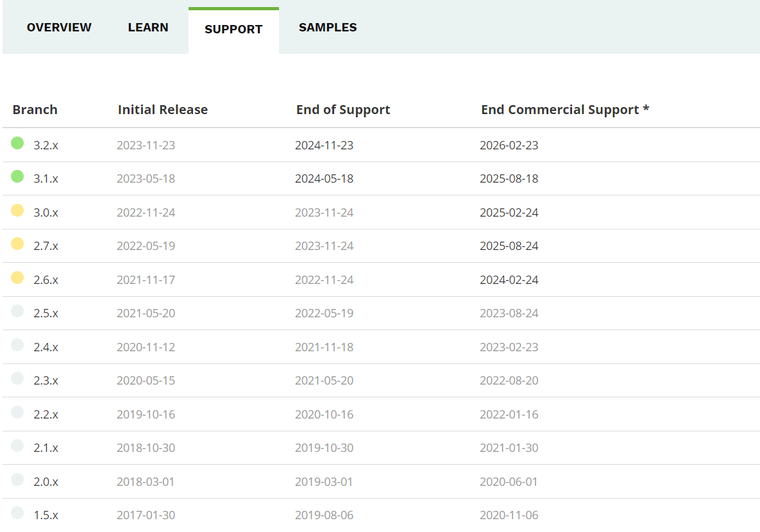The height and width of the screenshot is (532, 760).
Task: Click the End Commercial Support column header
Action: pos(565,110)
